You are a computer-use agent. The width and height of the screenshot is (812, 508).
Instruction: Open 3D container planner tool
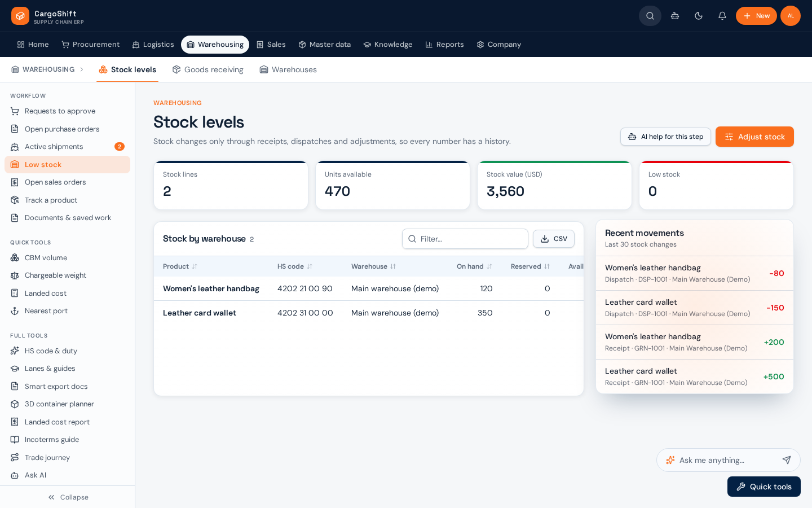click(x=68, y=404)
